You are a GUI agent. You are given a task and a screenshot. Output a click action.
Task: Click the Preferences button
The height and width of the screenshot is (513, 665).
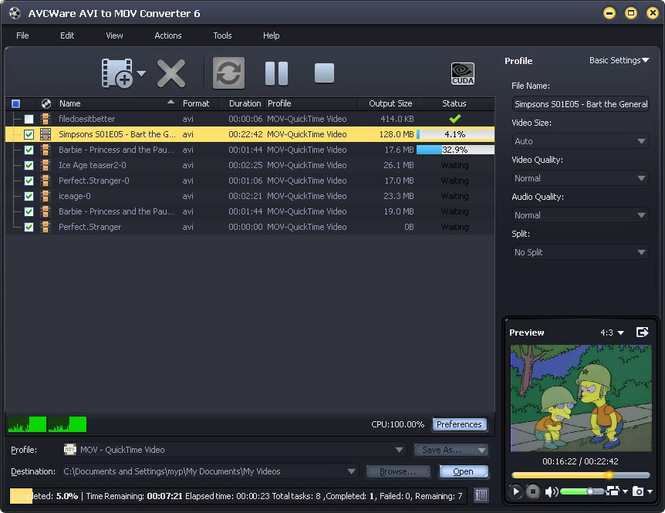point(459,424)
